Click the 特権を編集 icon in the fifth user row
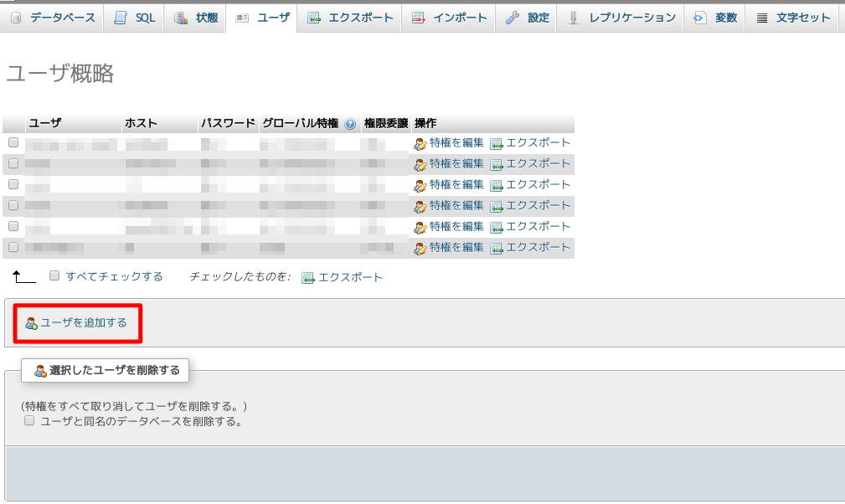The image size is (845, 504). tap(420, 228)
